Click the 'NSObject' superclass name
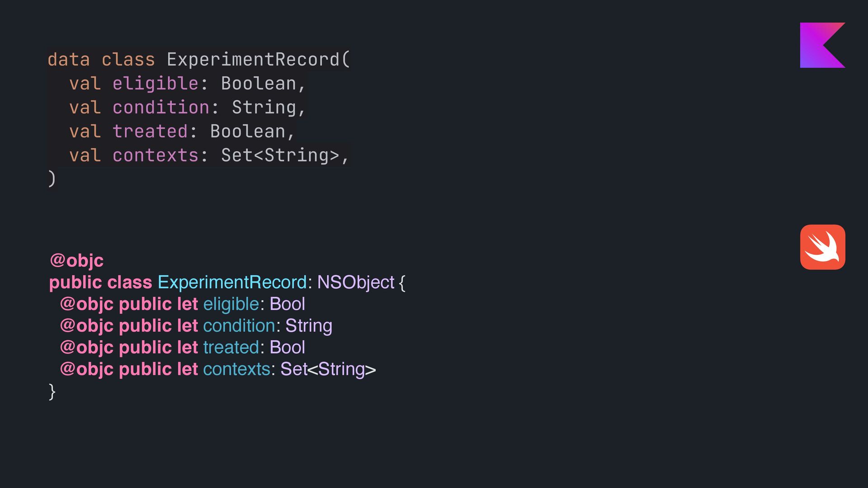 pyautogui.click(x=356, y=282)
